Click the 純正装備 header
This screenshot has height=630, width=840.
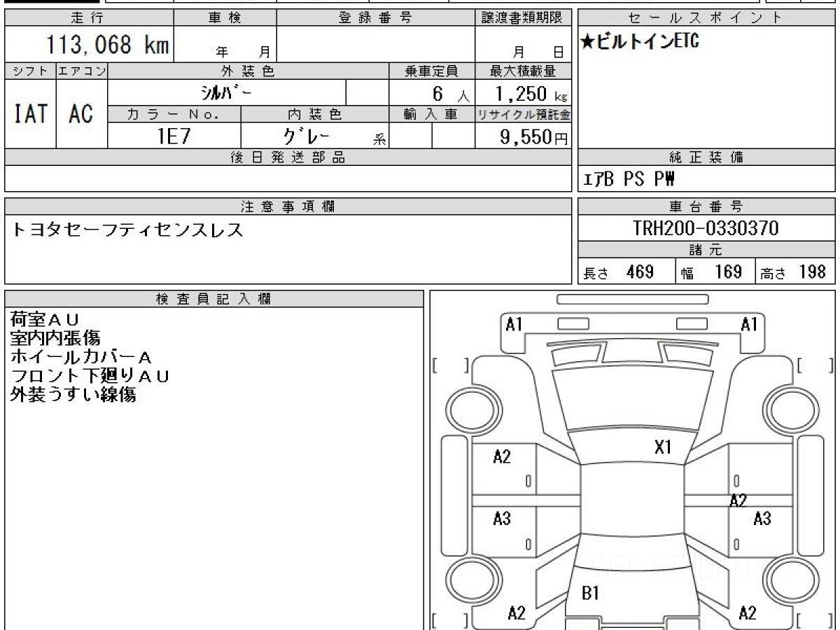click(x=706, y=157)
